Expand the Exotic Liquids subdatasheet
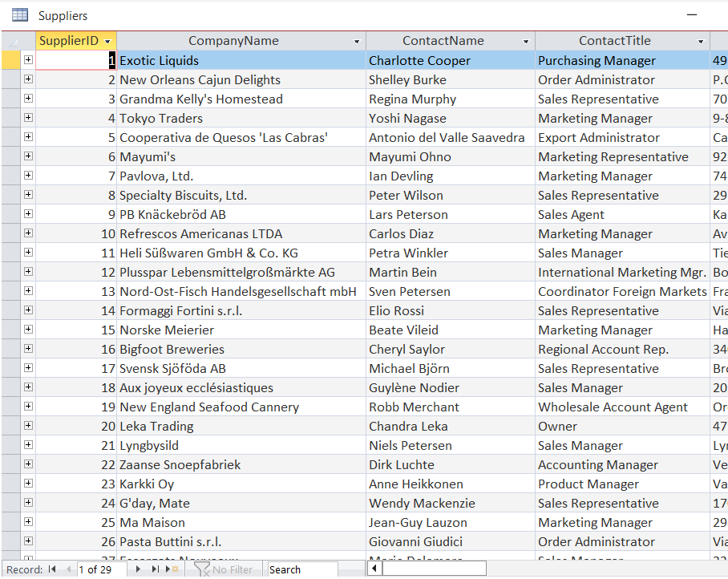The height and width of the screenshot is (579, 728). click(28, 59)
